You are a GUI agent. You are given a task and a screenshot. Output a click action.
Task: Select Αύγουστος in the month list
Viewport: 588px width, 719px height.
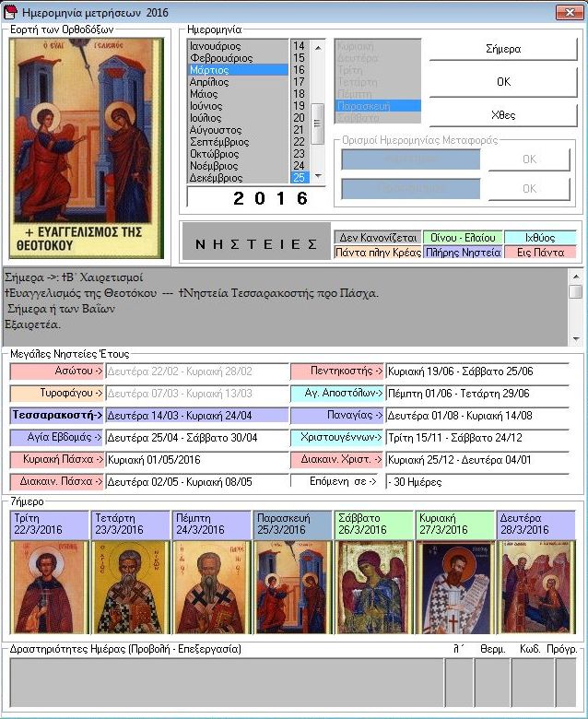coord(239,130)
